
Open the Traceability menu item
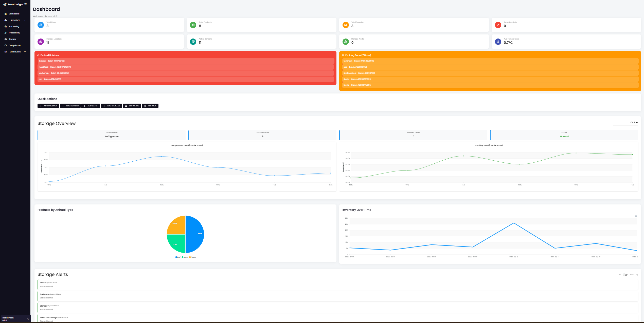click(14, 33)
